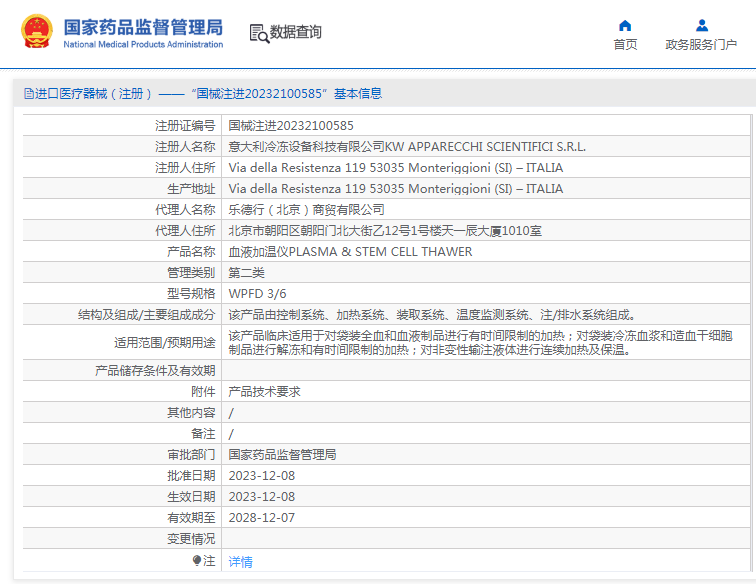This screenshot has width=756, height=584.
Task: Click the 代理人住所 Beijing address value
Action: click(385, 231)
